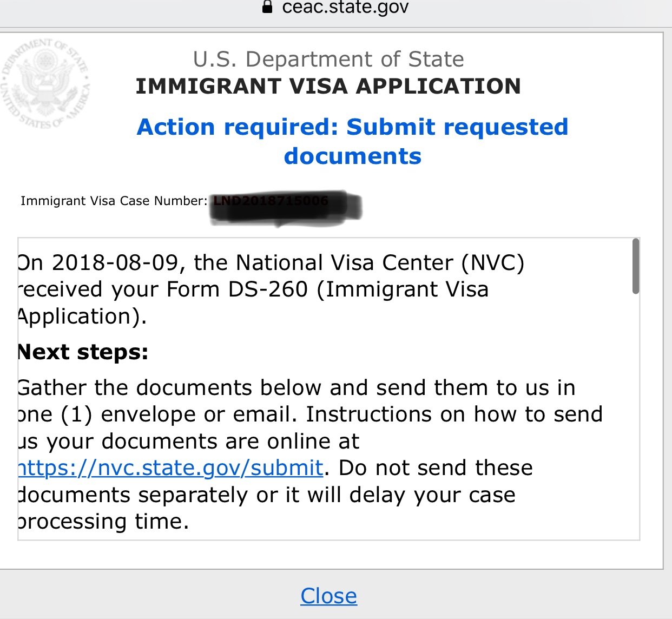The height and width of the screenshot is (619, 672).
Task: Click the padlock icon in address bar
Action: (x=267, y=7)
